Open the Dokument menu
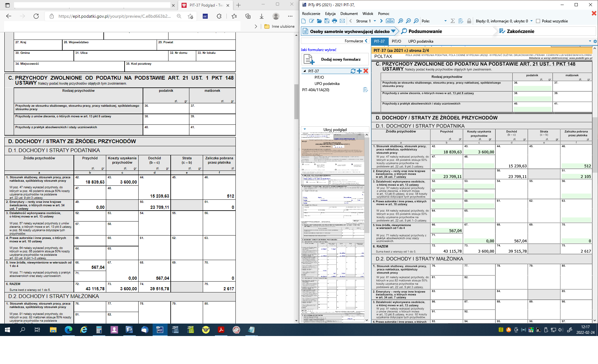 349,13
